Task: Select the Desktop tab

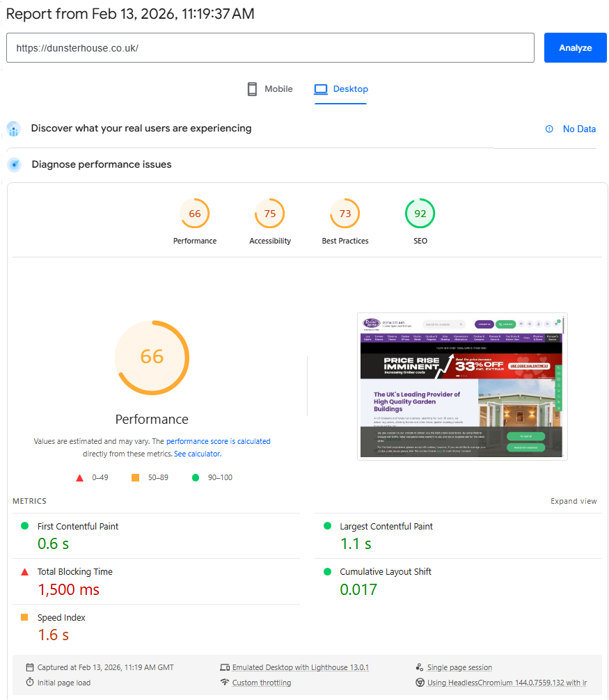Action: click(x=340, y=89)
